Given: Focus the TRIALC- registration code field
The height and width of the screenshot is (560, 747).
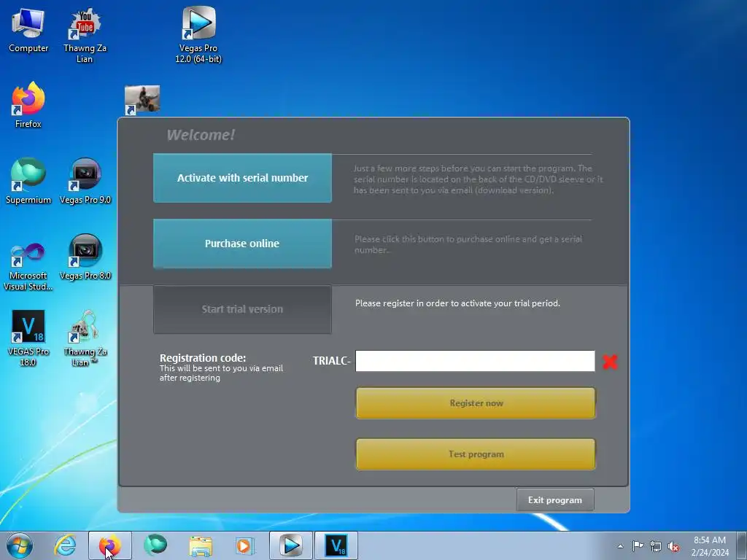Looking at the screenshot, I should click(x=475, y=360).
